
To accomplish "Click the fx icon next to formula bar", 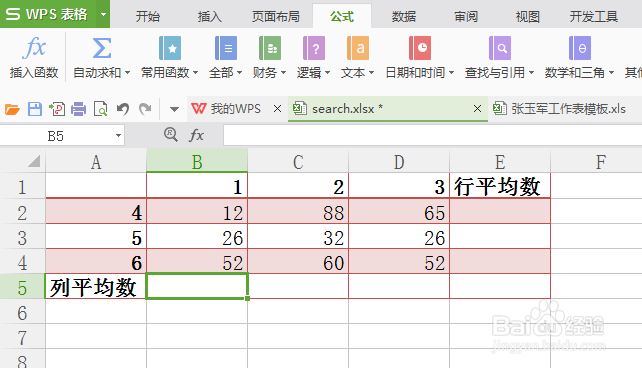I will [x=197, y=135].
